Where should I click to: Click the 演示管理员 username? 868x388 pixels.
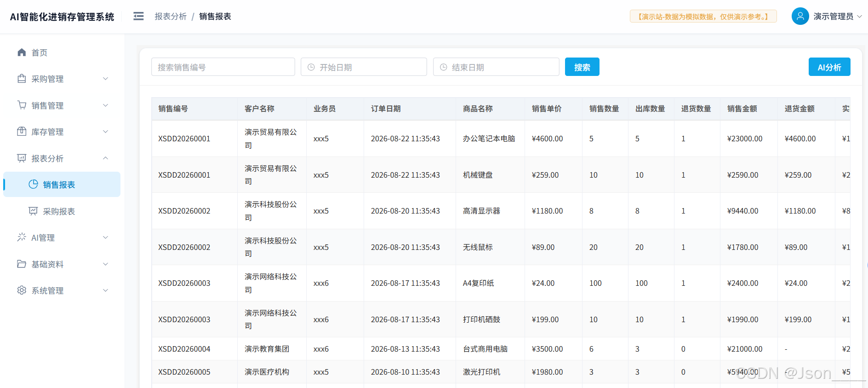click(834, 17)
